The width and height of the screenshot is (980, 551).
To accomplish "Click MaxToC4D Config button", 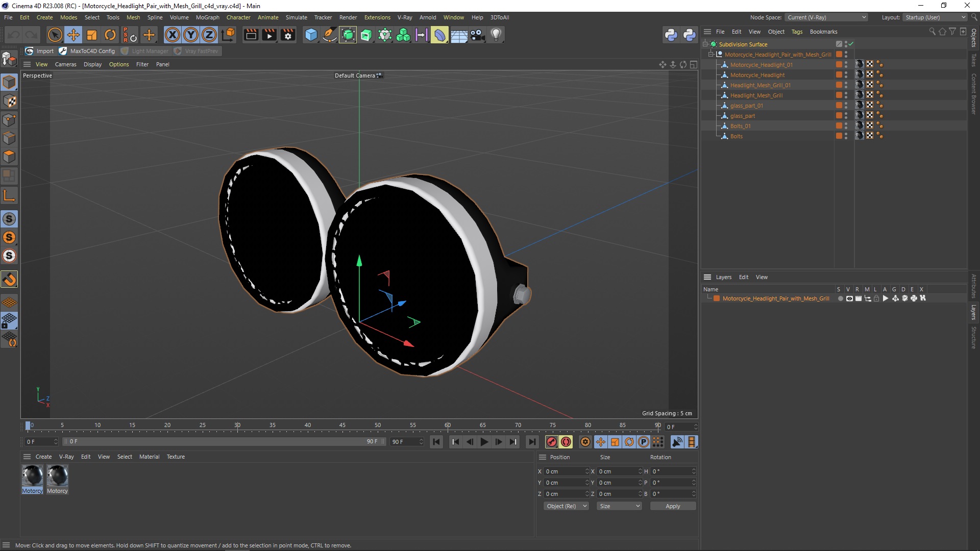I will (87, 51).
